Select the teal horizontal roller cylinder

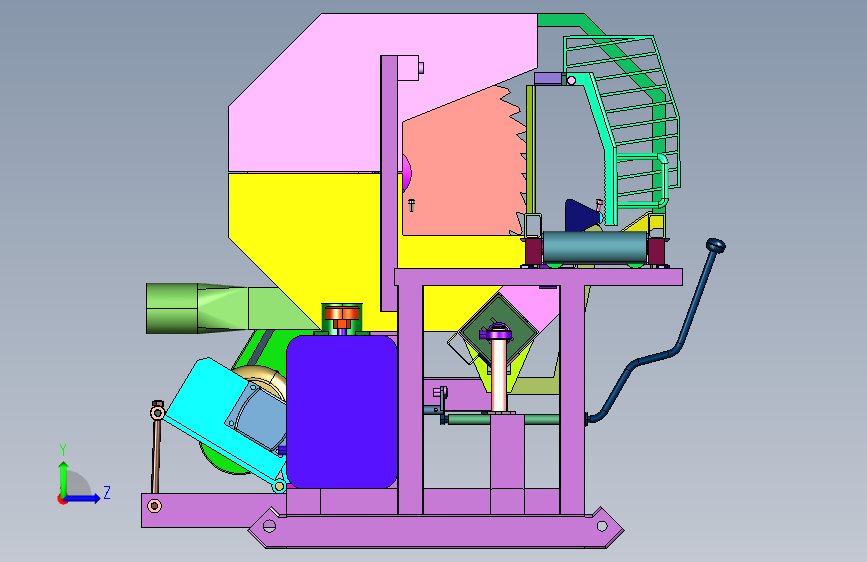(595, 247)
